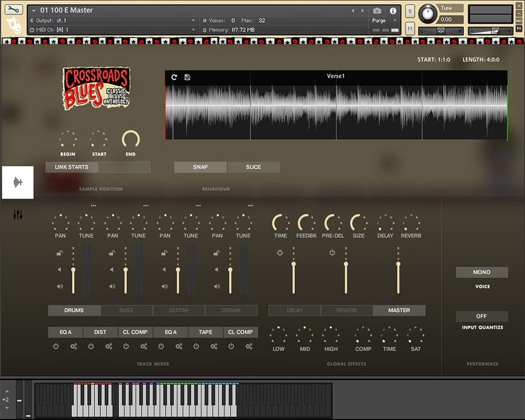The image size is (525, 420).
Task: Click the LINK STARTS button
Action: [71, 167]
